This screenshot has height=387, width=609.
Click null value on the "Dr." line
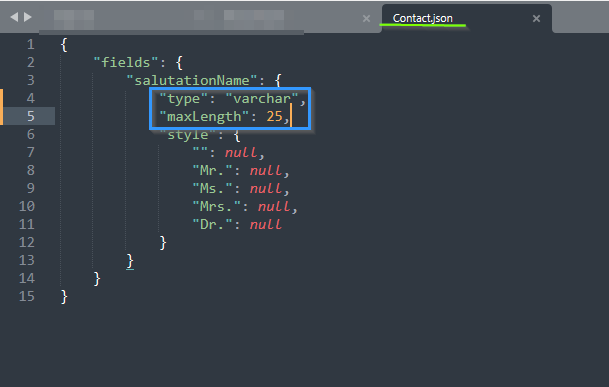pyautogui.click(x=266, y=224)
